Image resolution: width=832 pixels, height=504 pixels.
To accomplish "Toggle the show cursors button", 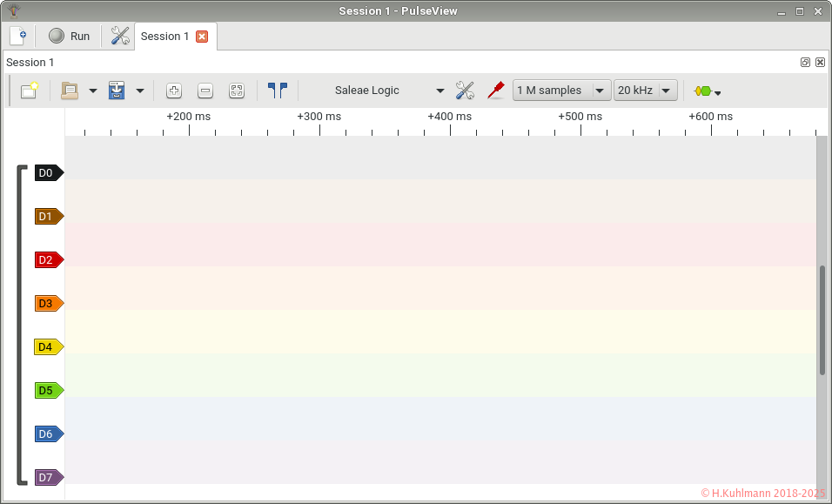I will click(278, 91).
